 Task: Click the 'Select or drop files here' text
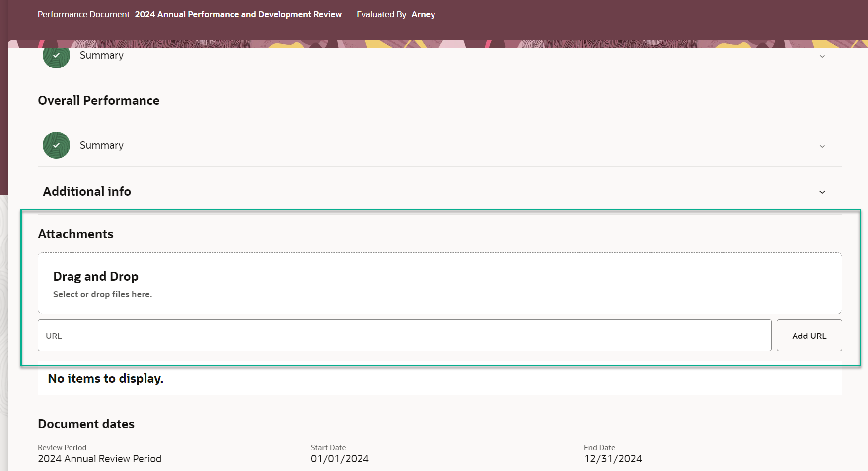[102, 294]
